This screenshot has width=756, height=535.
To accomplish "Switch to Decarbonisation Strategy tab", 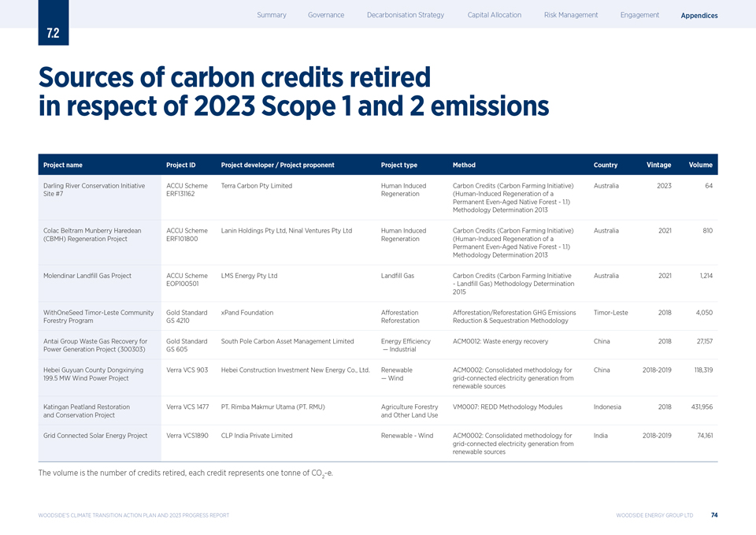I will (x=405, y=15).
